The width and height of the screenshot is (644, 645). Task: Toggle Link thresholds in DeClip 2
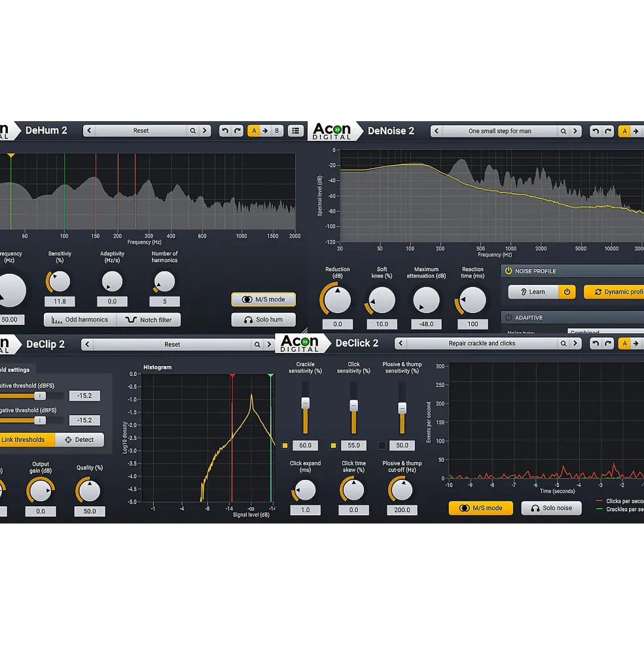(x=27, y=440)
